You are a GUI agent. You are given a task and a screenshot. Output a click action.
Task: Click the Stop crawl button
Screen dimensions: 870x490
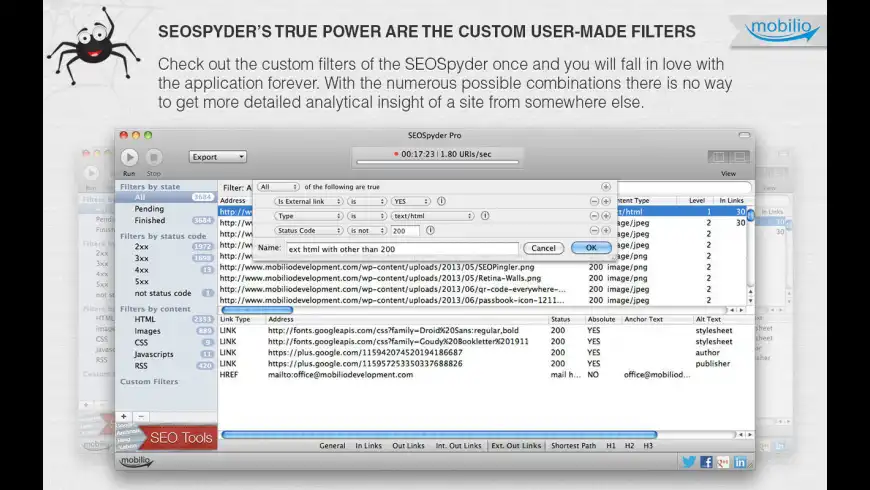(x=154, y=158)
